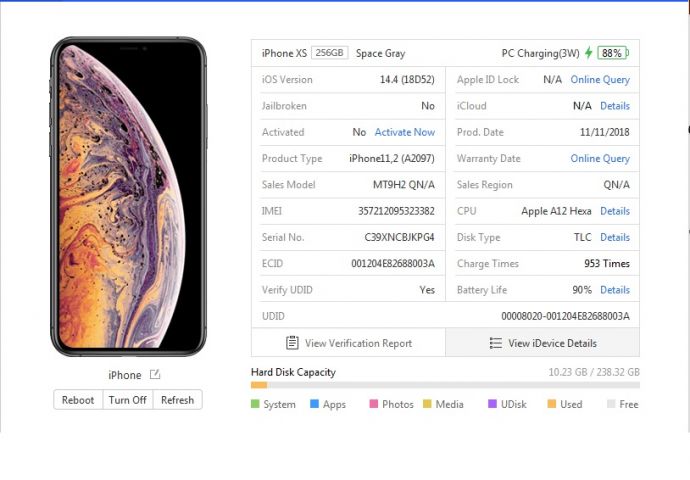Viewport: 690px width, 480px height.
Task: Click product type iPhone11,2 (A2097)
Action: 392,158
